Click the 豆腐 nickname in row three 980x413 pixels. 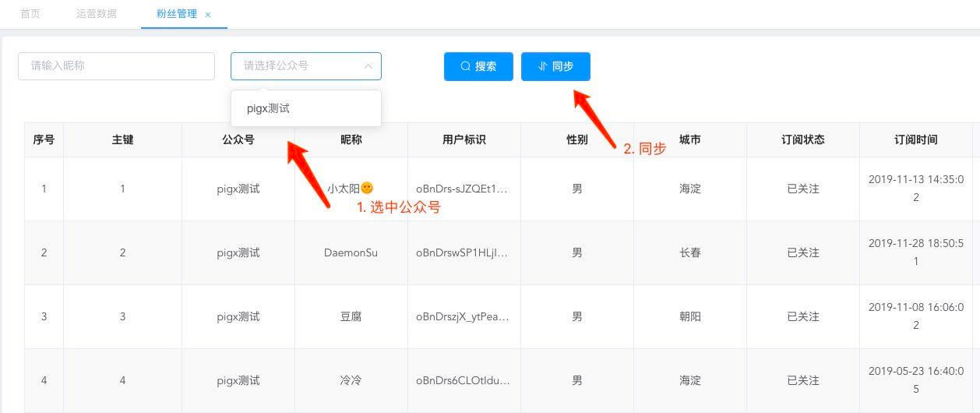351,316
